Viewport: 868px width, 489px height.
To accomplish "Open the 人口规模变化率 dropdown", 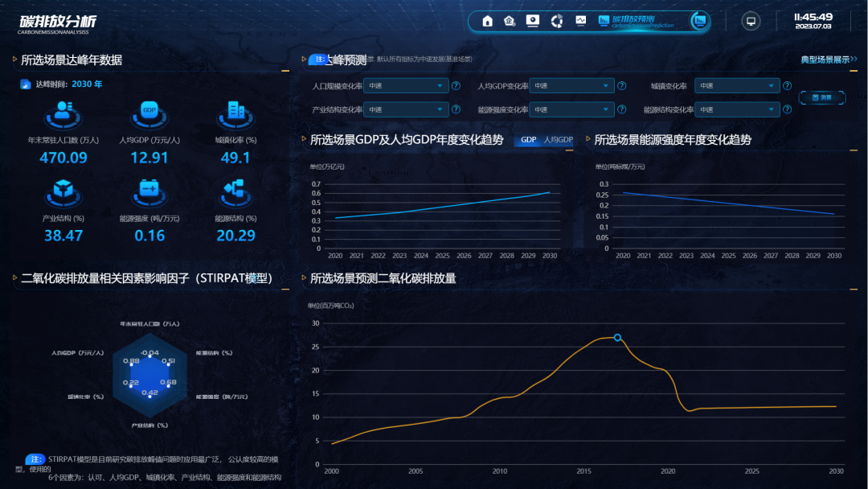I will pos(406,86).
